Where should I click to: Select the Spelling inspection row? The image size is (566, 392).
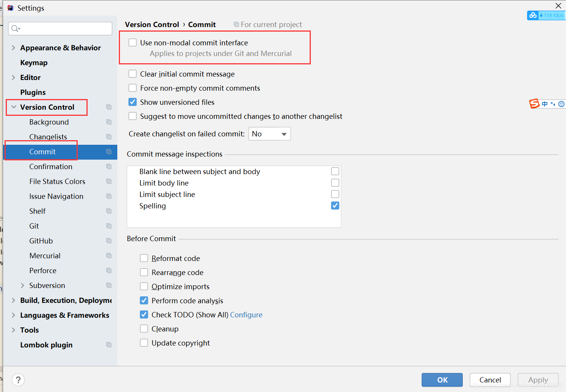234,206
